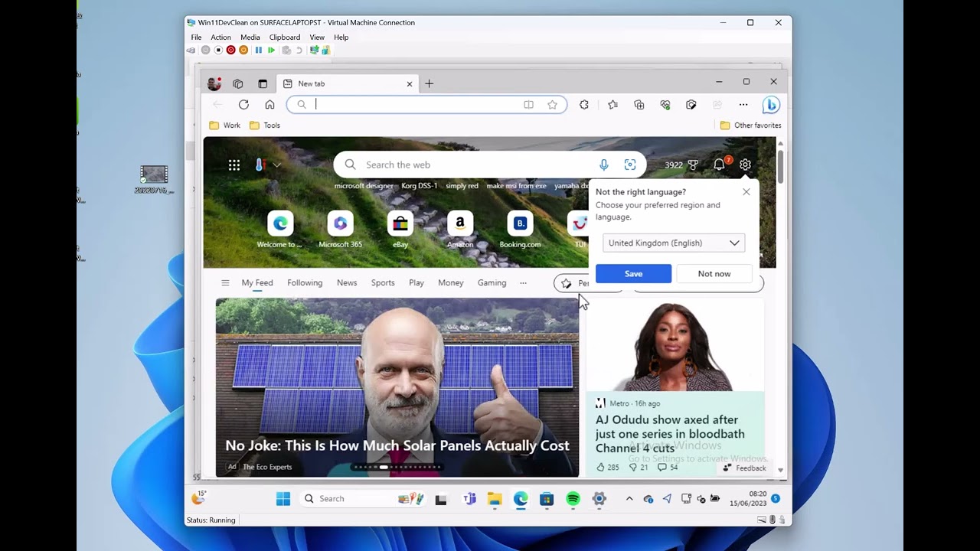Click the Not now button
Image resolution: width=980 pixels, height=551 pixels.
tap(714, 274)
